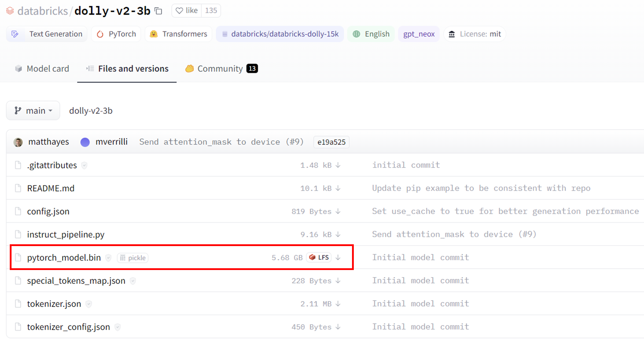Click security shield next to .gitattributes
Image resolution: width=644 pixels, height=341 pixels.
point(84,165)
